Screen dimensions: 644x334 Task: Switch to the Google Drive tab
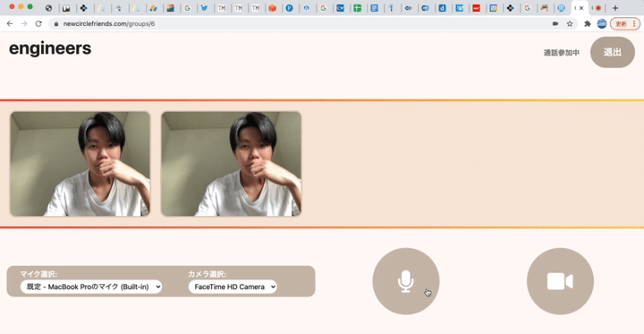[x=153, y=8]
